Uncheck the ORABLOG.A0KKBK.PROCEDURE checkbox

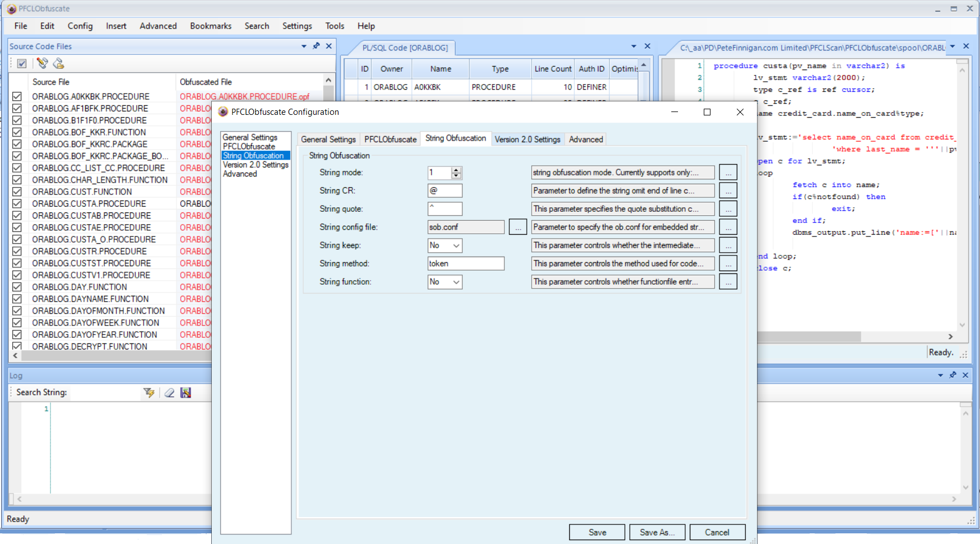(x=17, y=96)
